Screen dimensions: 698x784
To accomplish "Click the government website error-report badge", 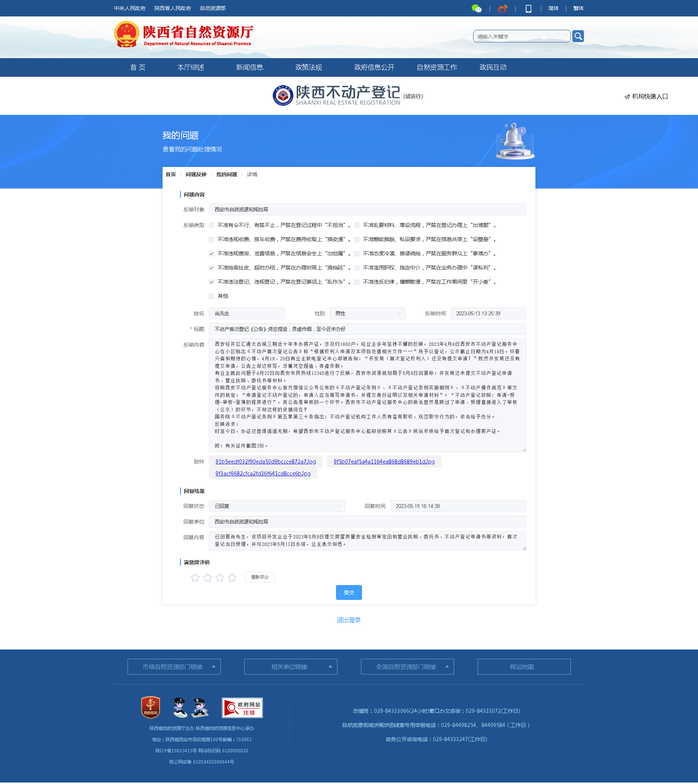I will coord(242,708).
